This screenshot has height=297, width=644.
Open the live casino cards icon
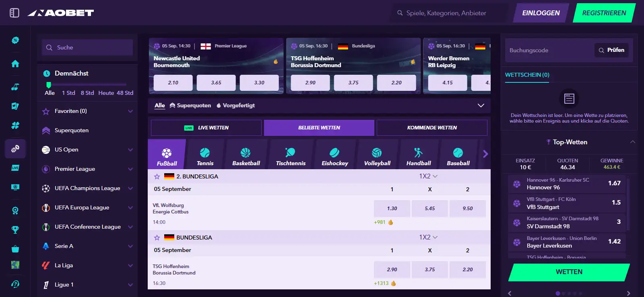tap(15, 106)
